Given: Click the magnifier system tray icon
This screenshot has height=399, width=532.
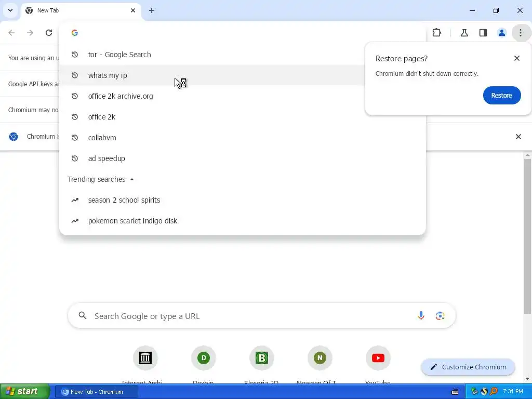Looking at the screenshot, I should point(494,392).
